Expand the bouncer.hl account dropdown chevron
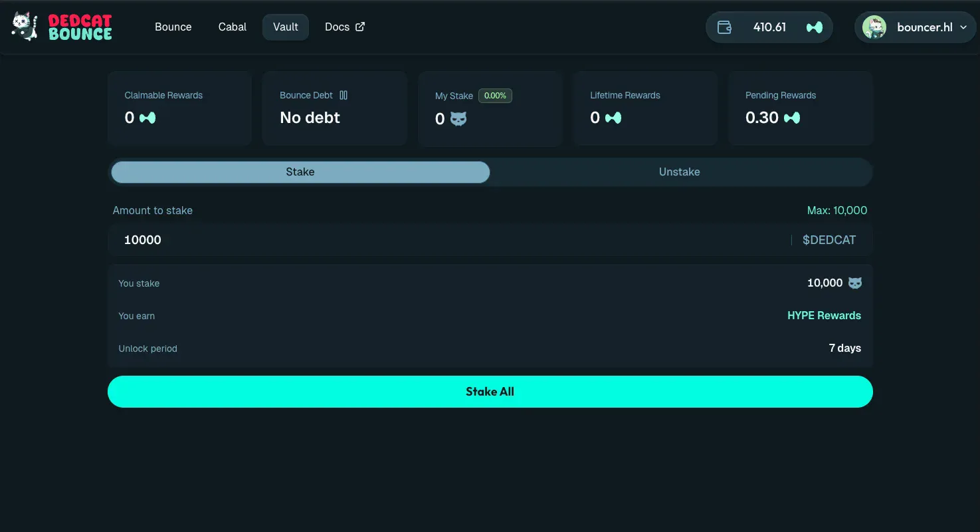 (963, 27)
